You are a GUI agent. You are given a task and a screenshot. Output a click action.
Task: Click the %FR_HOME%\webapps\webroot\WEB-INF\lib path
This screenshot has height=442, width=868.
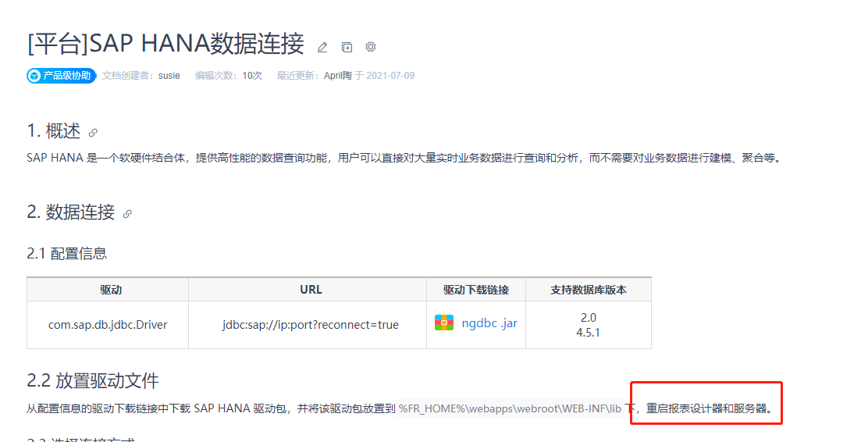[x=510, y=408]
